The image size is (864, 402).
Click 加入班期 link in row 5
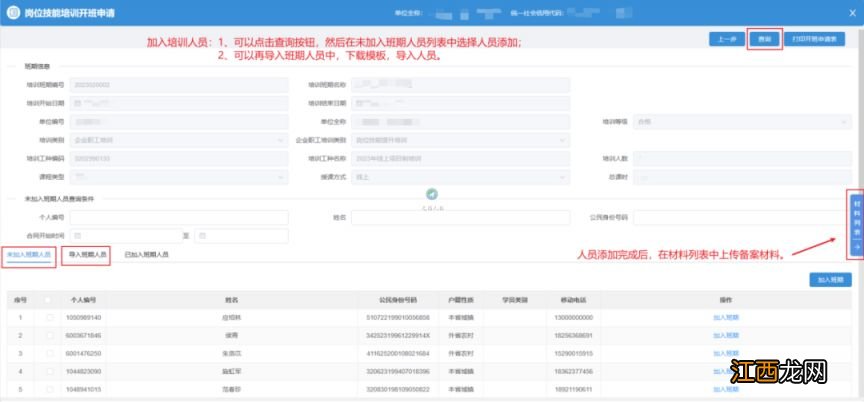point(726,389)
